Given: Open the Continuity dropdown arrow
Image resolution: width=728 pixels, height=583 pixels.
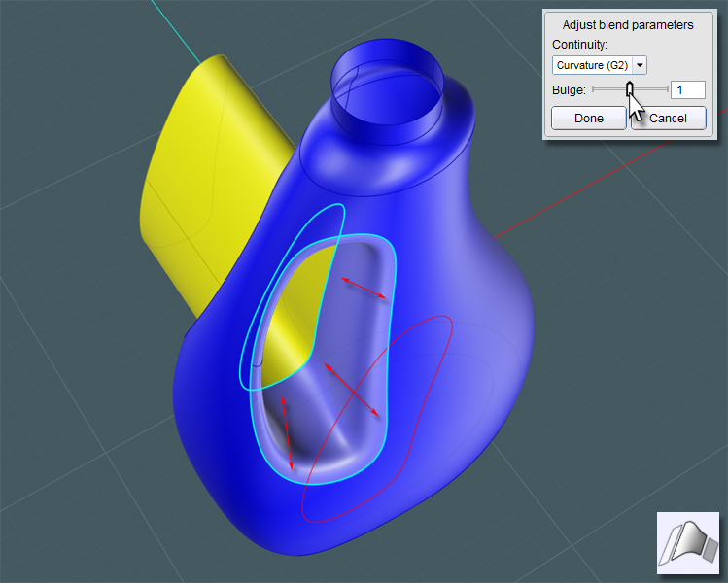Looking at the screenshot, I should (x=640, y=65).
